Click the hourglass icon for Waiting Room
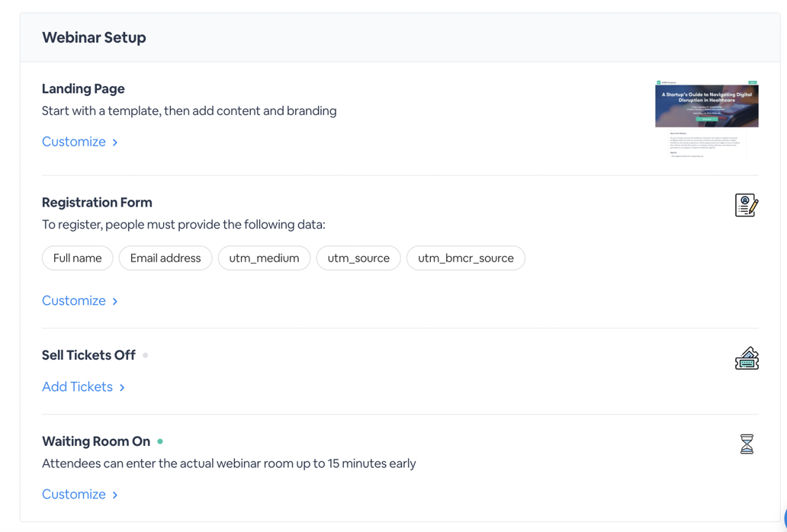This screenshot has width=787, height=532. click(x=746, y=443)
